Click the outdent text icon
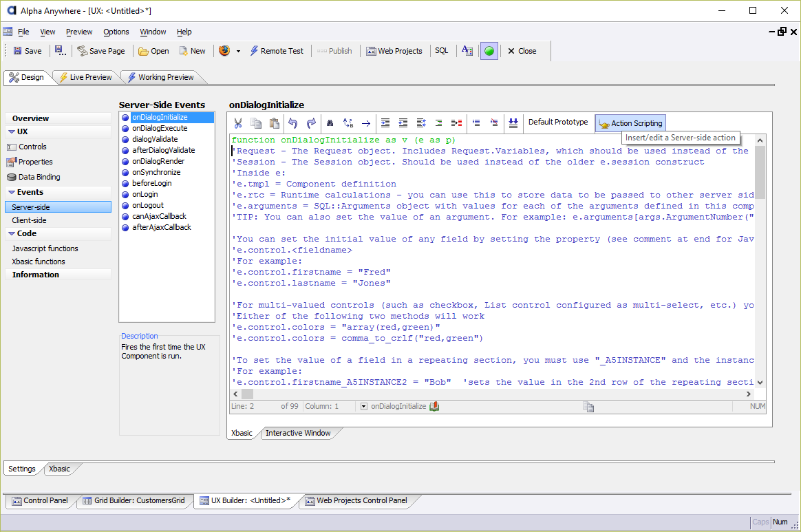Image resolution: width=801 pixels, height=532 pixels. pyautogui.click(x=403, y=123)
